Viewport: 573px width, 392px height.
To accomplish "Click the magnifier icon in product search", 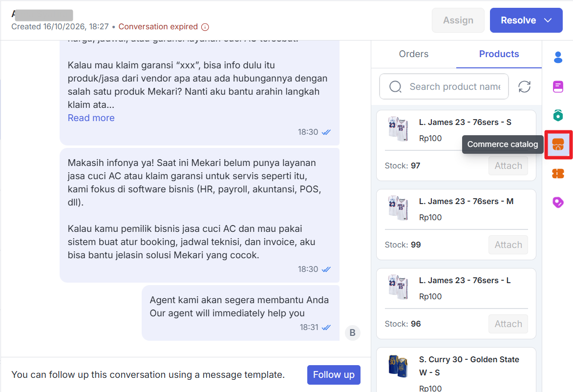I will 395,86.
